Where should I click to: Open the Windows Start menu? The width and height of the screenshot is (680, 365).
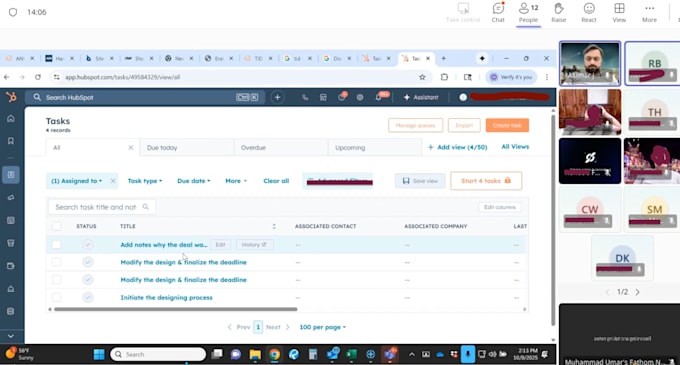click(99, 355)
